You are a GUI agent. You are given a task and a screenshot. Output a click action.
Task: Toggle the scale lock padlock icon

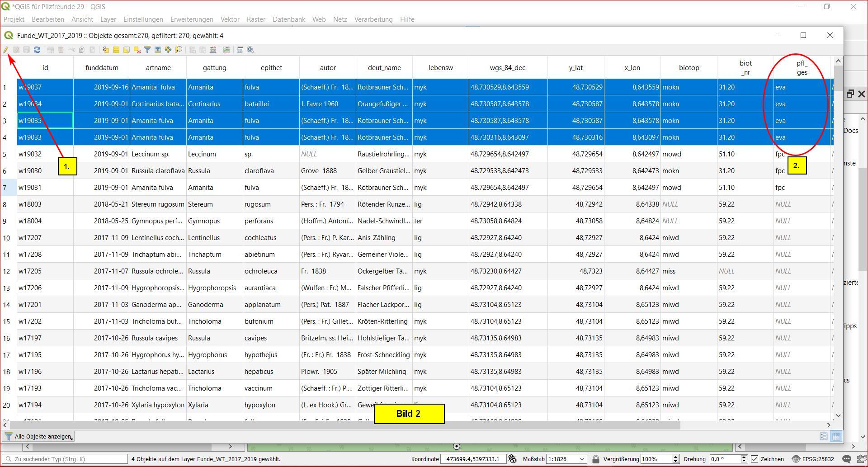point(595,459)
